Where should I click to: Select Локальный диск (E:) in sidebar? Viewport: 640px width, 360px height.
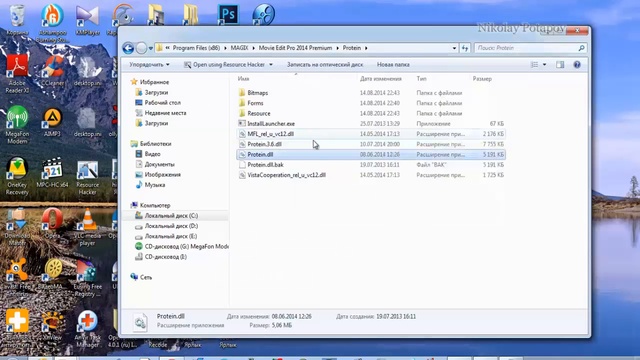[x=171, y=236]
